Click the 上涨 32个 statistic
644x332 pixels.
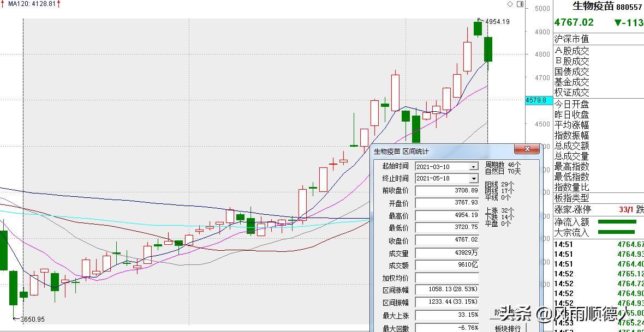click(x=499, y=210)
